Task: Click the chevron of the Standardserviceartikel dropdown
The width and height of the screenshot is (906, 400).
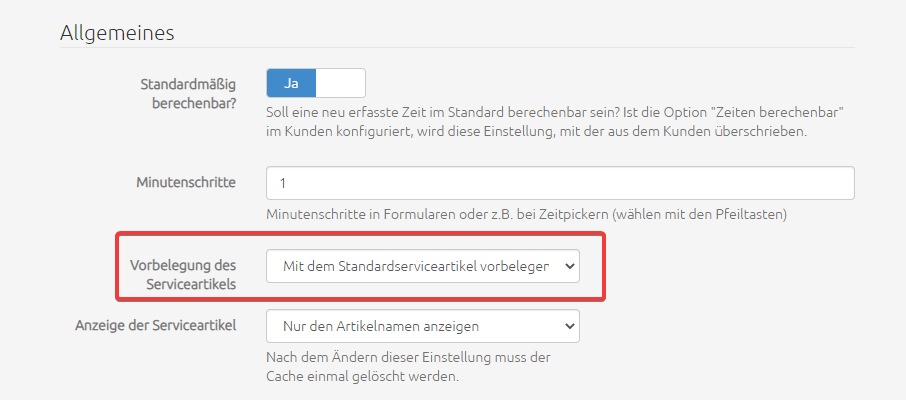Action: [569, 266]
